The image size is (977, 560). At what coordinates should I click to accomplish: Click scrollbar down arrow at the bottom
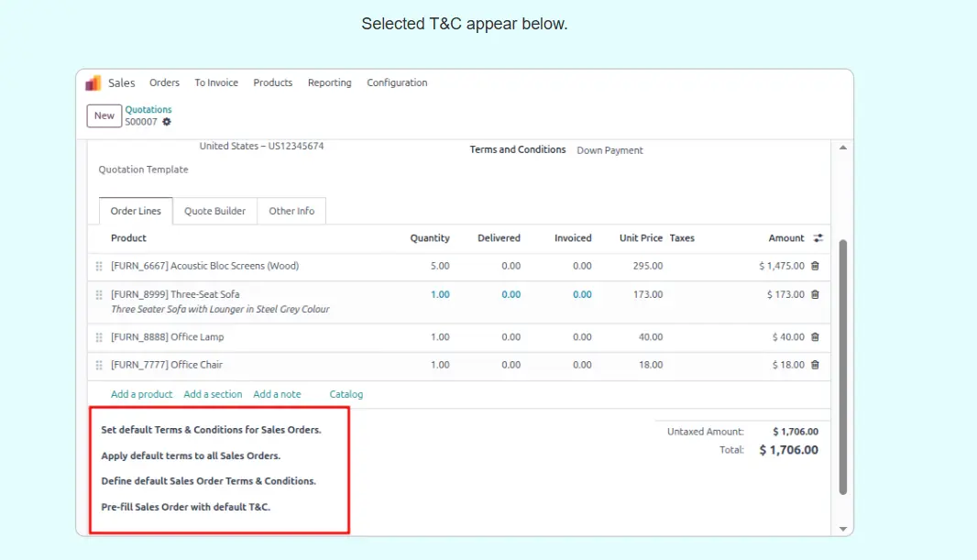click(843, 529)
